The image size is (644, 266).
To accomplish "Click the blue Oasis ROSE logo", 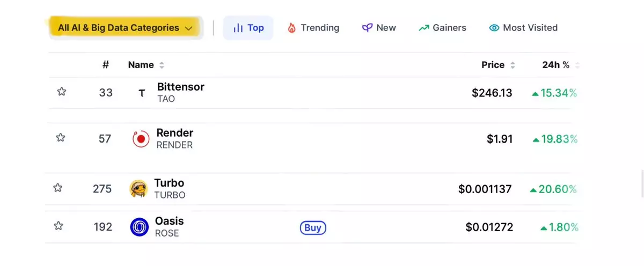I will pyautogui.click(x=140, y=227).
